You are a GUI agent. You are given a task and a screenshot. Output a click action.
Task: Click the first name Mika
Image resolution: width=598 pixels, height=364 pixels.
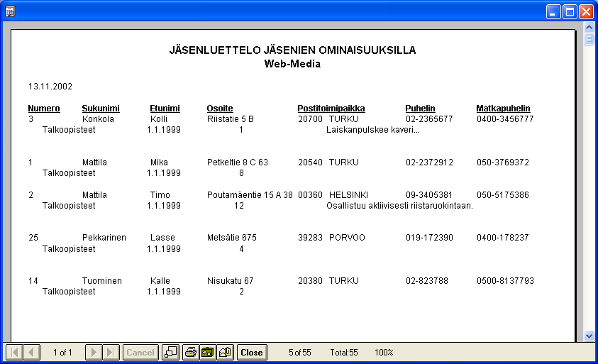(x=159, y=162)
